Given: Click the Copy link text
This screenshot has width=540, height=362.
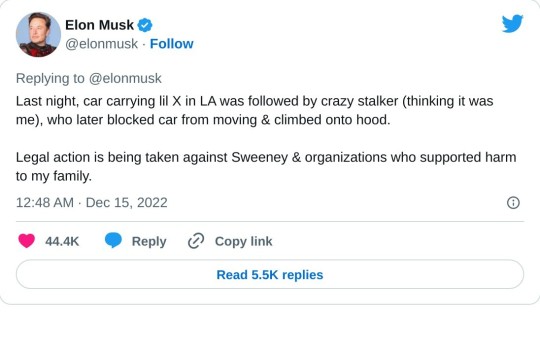Looking at the screenshot, I should pyautogui.click(x=243, y=241).
